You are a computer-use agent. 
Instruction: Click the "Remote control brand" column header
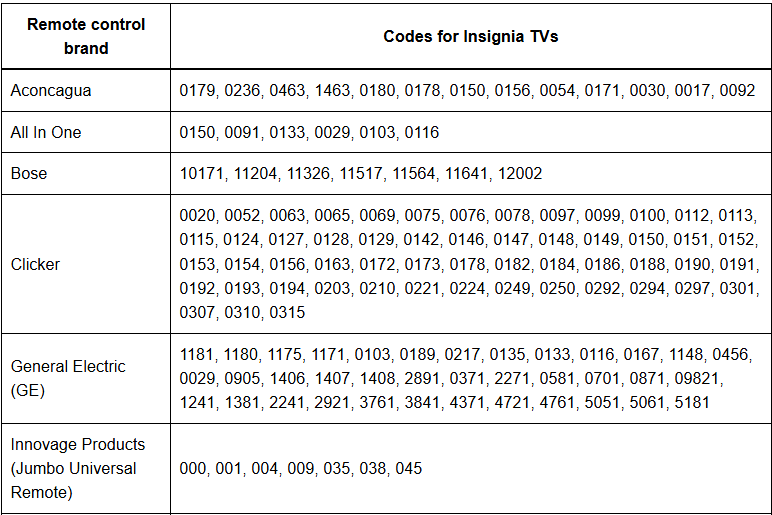point(86,36)
